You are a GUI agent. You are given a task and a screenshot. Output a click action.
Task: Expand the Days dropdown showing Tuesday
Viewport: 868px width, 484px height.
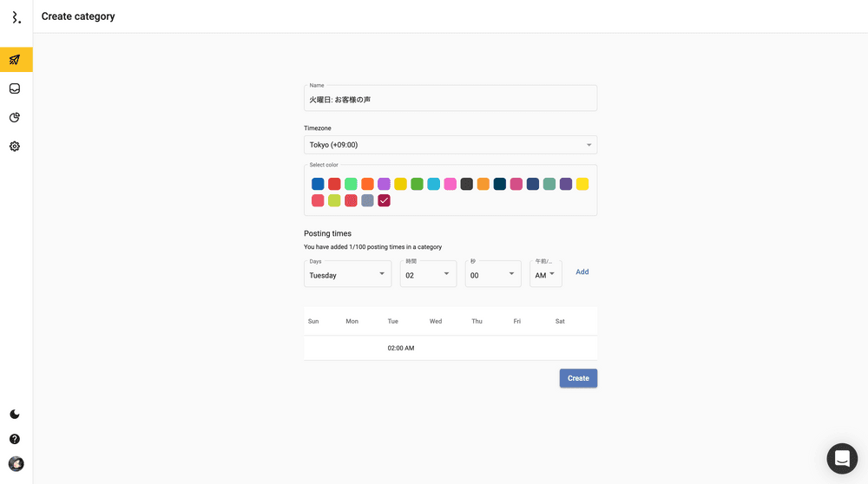(347, 275)
